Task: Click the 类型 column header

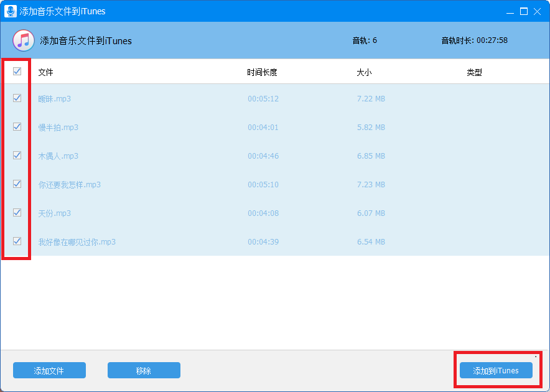Action: tap(474, 72)
